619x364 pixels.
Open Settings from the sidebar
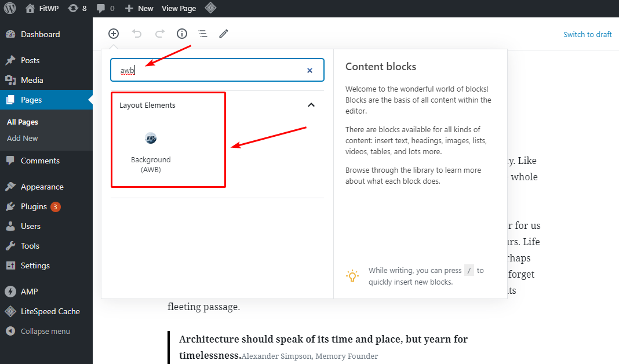34,265
